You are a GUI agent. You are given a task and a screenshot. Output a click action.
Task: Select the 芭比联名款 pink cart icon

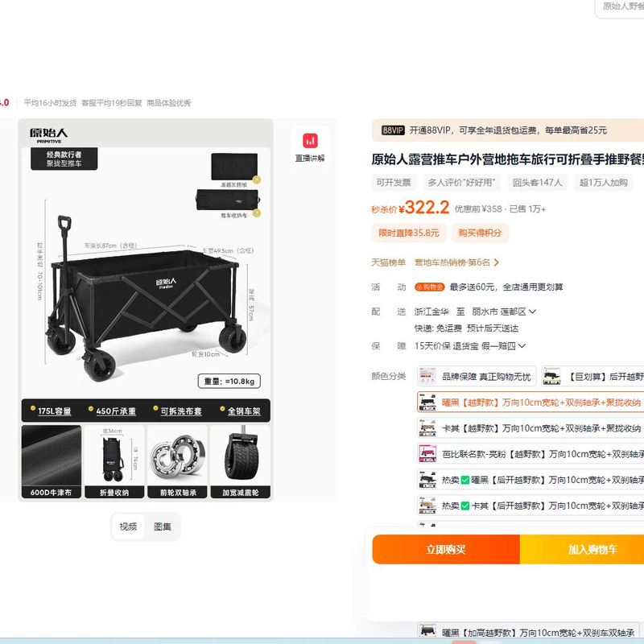click(x=427, y=454)
